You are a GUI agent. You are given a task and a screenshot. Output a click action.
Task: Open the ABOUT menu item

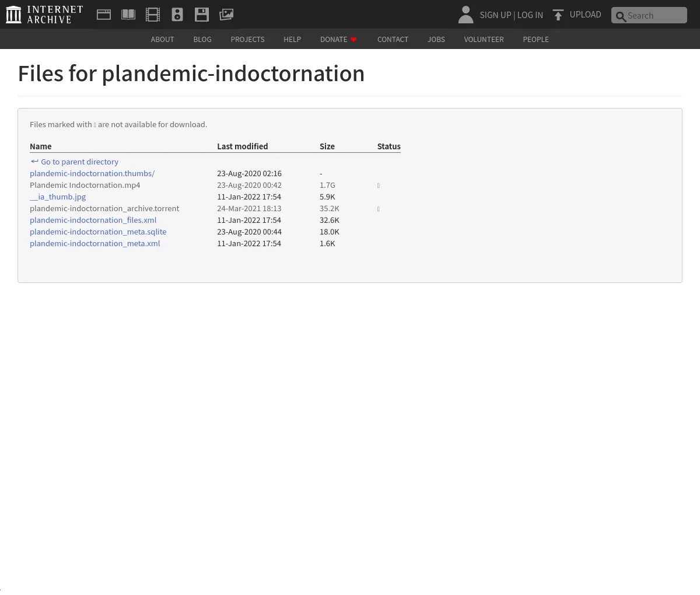(162, 39)
